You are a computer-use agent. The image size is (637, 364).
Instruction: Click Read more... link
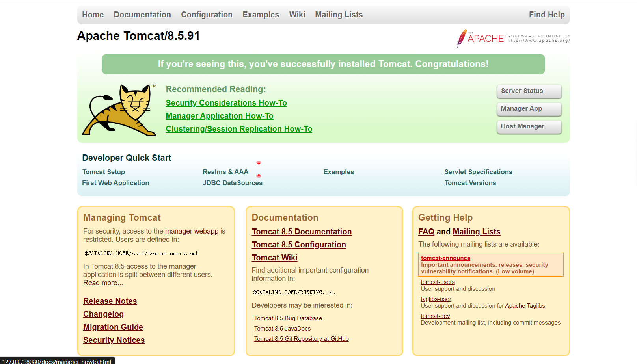103,283
